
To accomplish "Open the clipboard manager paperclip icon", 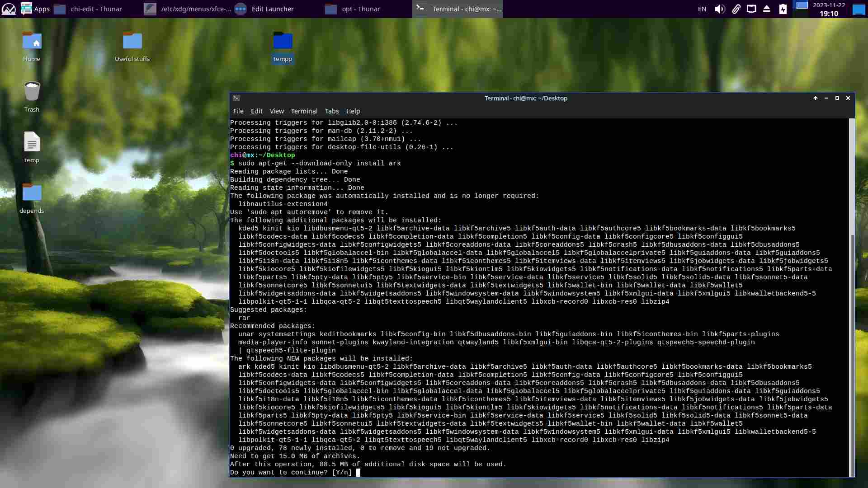I will click(x=736, y=9).
